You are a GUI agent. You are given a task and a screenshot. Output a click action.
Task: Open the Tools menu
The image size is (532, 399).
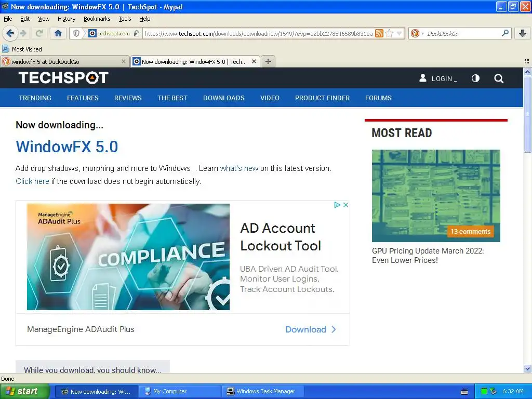click(x=125, y=19)
